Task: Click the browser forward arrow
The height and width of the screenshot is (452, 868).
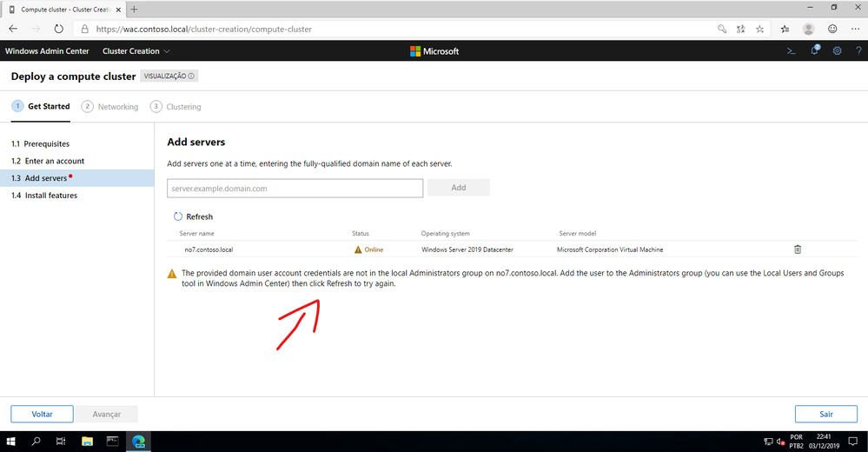Action: [36, 29]
